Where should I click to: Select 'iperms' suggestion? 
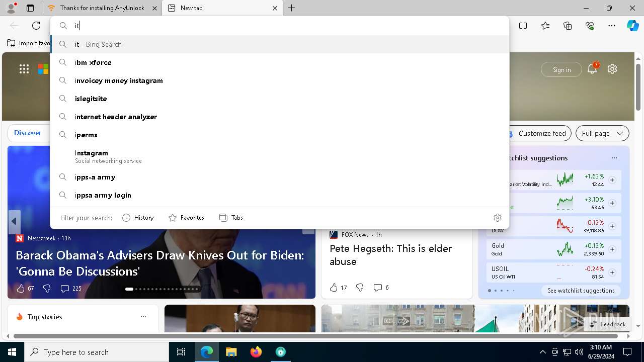[280, 135]
